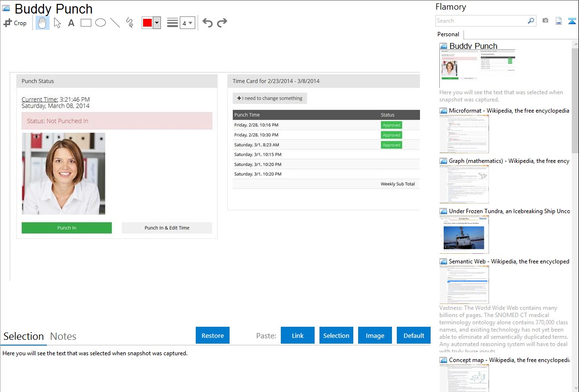Screen dimensions: 579x392
Task: Click Punch In & Edit Time
Action: click(167, 228)
